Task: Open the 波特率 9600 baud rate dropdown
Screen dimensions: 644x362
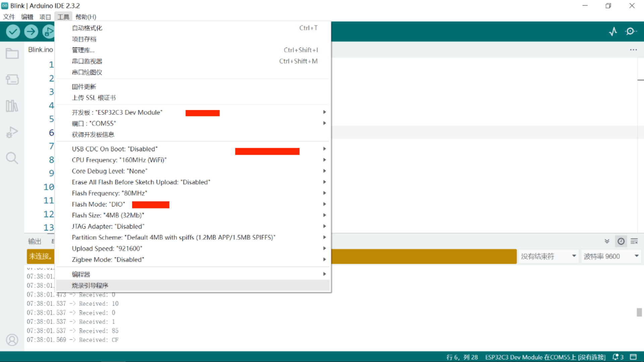Action: pyautogui.click(x=611, y=256)
